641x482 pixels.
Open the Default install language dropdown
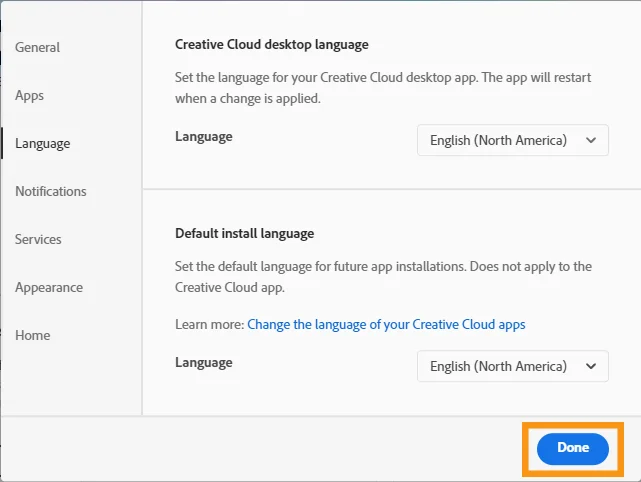pyautogui.click(x=511, y=366)
